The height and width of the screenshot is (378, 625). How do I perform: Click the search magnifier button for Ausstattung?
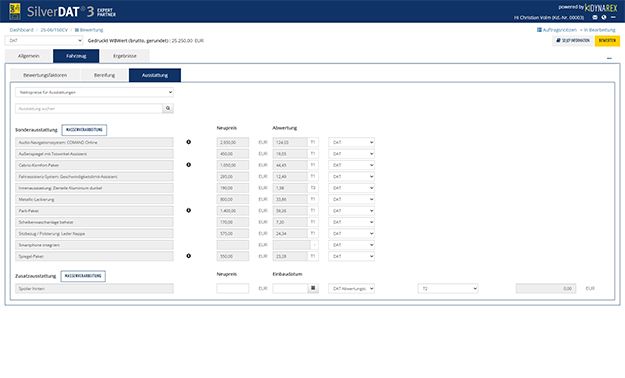(168, 108)
